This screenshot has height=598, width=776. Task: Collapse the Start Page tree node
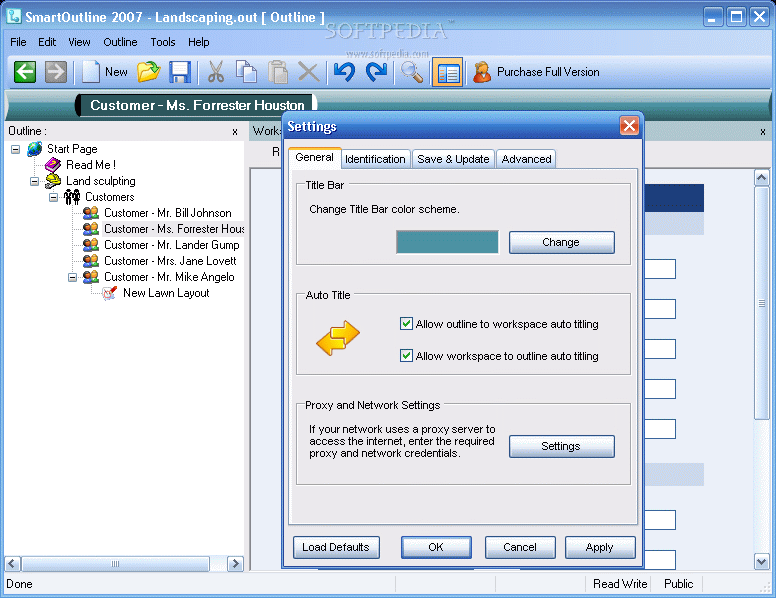click(15, 149)
